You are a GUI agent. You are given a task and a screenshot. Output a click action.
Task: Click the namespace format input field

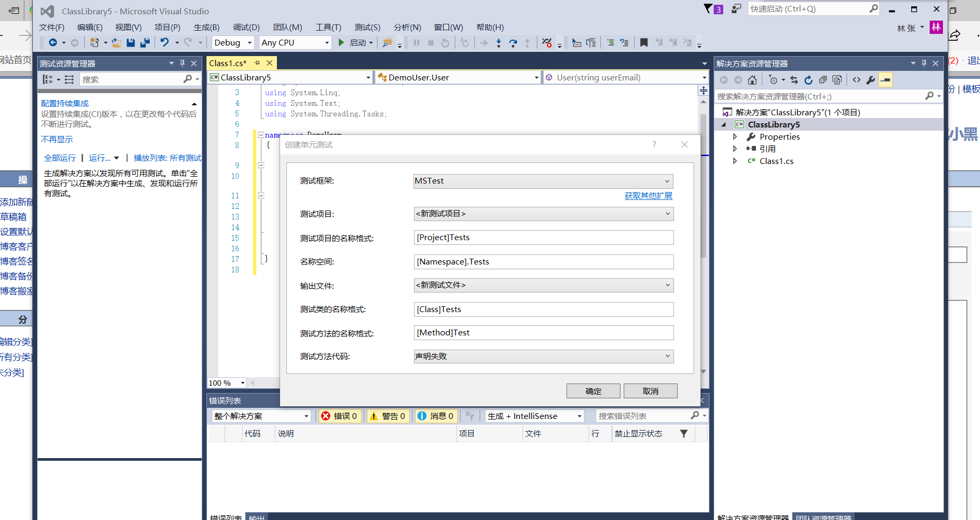click(x=543, y=262)
